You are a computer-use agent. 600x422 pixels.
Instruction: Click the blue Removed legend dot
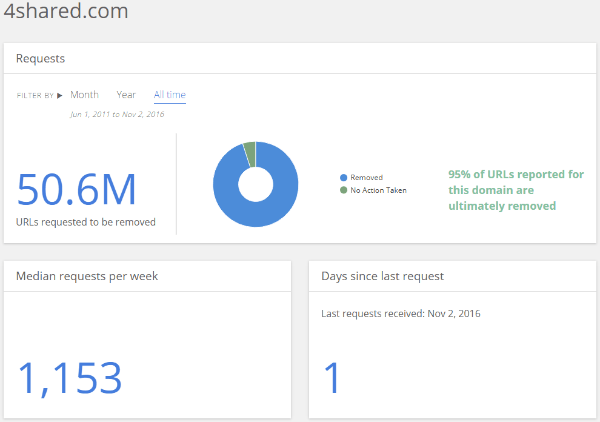343,178
